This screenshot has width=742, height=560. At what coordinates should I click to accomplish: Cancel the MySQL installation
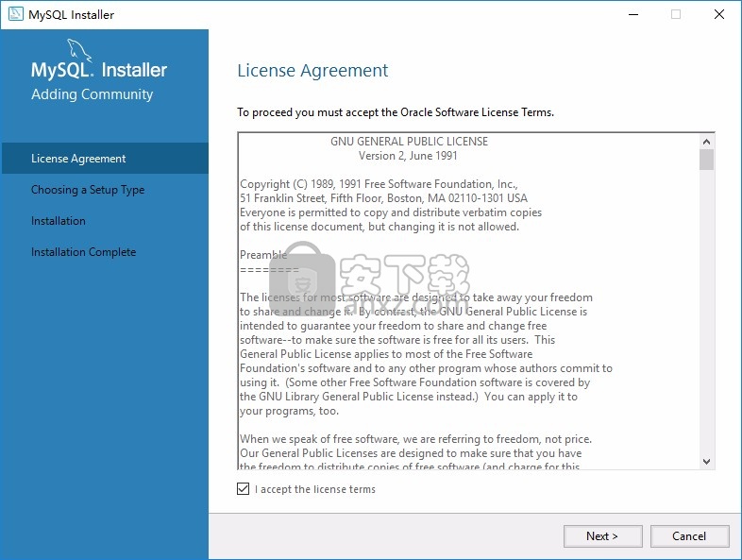689,535
